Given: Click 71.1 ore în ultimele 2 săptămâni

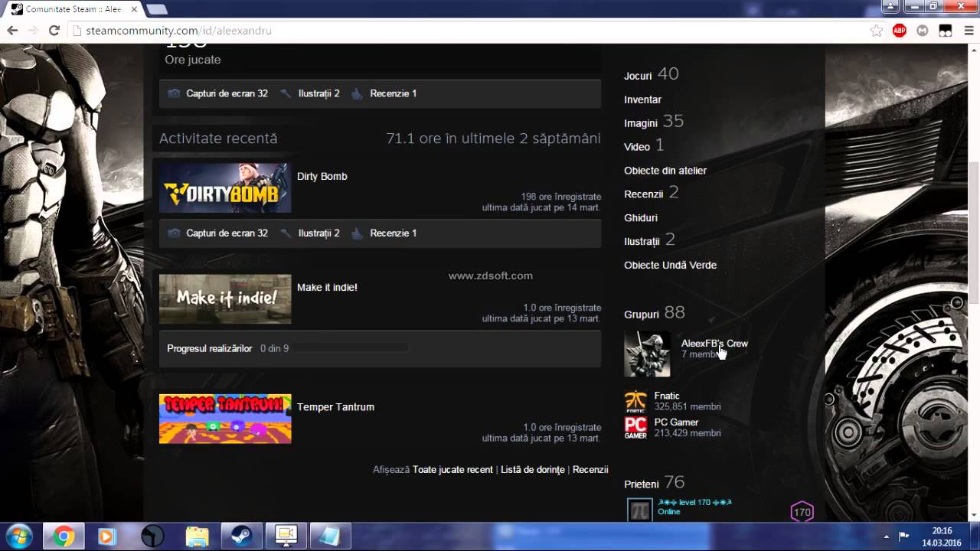Looking at the screenshot, I should click(x=493, y=139).
